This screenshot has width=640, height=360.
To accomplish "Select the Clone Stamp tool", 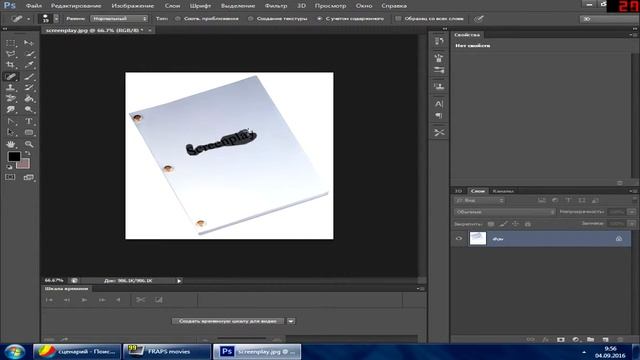I will [11, 87].
